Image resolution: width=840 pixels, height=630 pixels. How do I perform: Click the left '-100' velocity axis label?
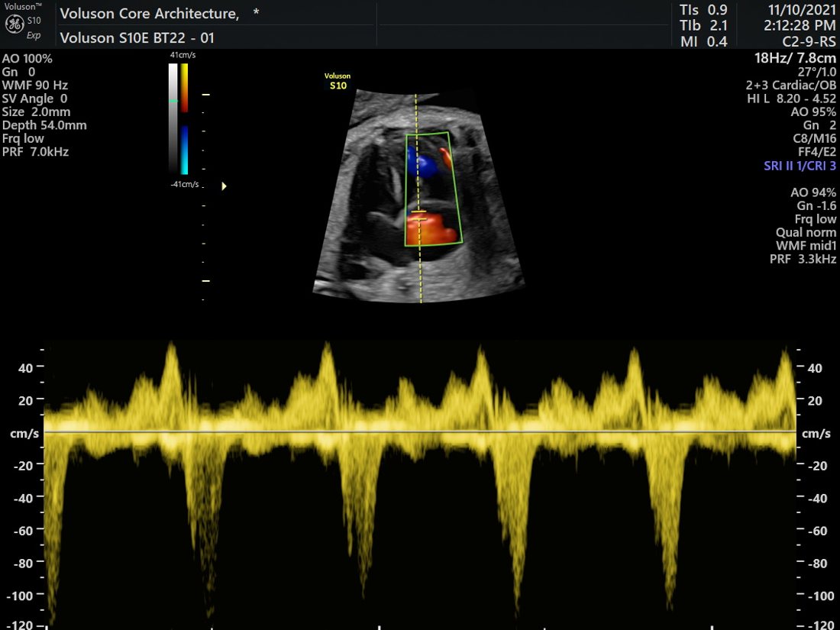click(x=20, y=596)
